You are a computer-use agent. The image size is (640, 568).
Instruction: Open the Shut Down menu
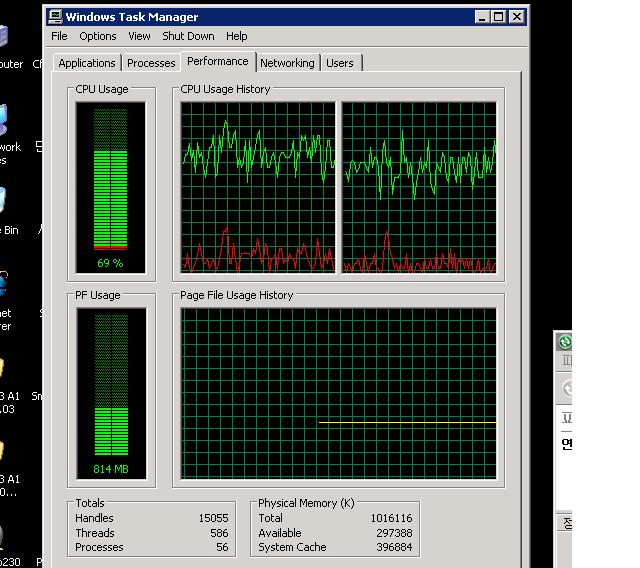tap(188, 36)
